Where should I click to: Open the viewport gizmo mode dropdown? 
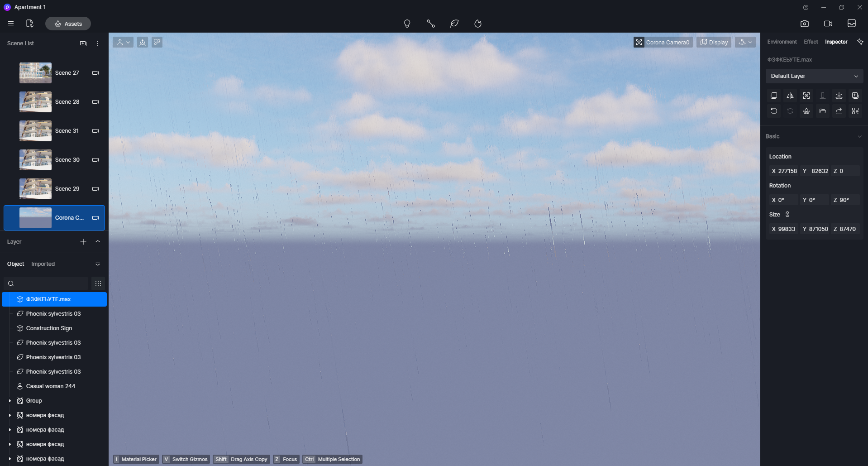pos(123,42)
